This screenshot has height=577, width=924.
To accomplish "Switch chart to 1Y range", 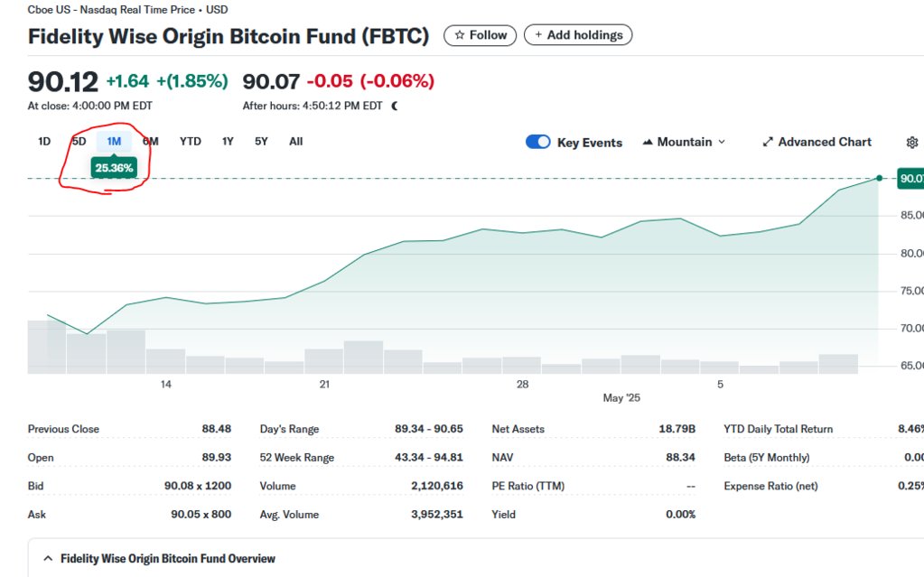I will (228, 142).
